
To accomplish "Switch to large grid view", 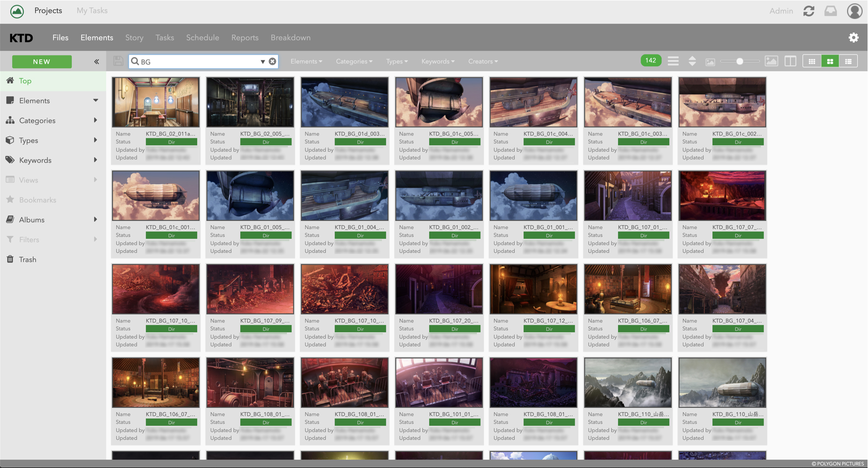I will click(x=830, y=61).
